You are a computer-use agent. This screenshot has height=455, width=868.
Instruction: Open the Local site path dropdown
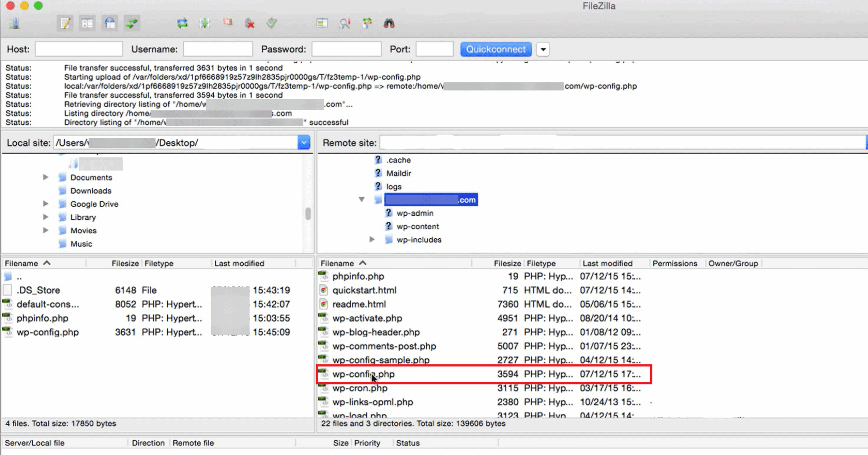[304, 142]
